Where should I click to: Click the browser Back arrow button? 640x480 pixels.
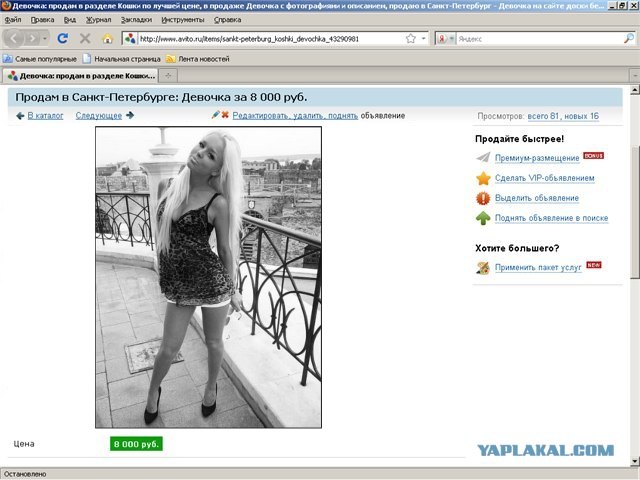coord(13,39)
